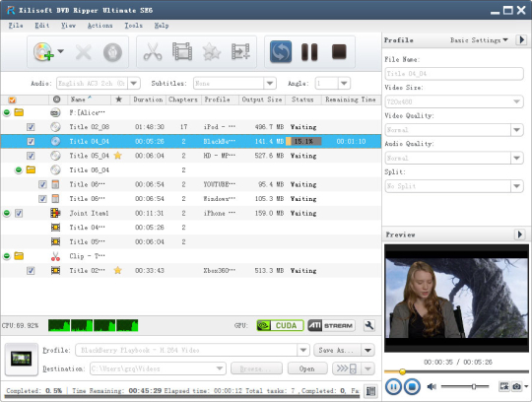Uncheck Title 02_08 checkbox
Screen dimensions: 532x402
(x=31, y=127)
